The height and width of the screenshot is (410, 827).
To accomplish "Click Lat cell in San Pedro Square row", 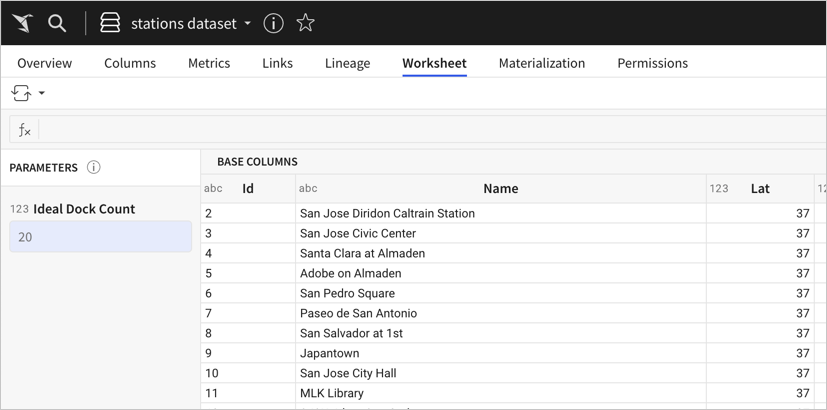I will point(760,293).
